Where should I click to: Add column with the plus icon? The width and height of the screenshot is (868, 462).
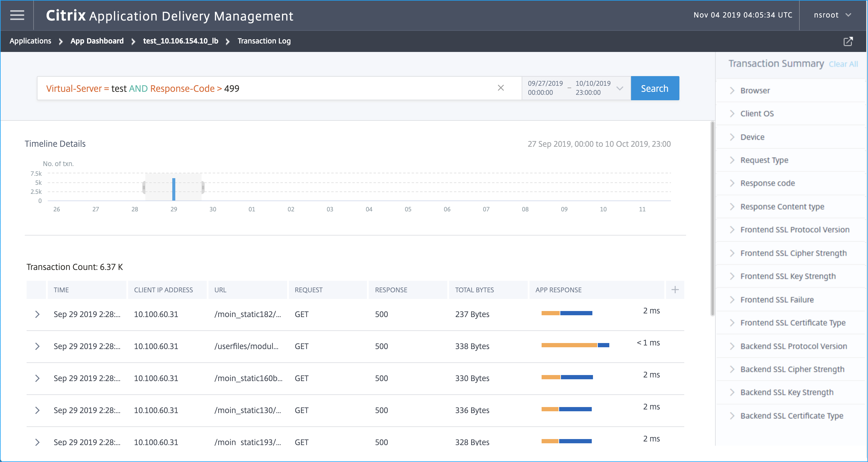[675, 290]
